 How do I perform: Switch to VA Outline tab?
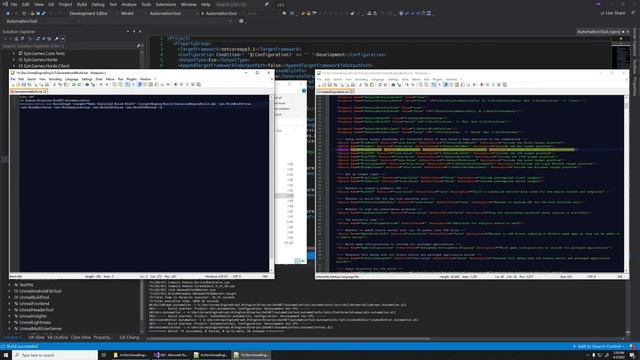58,338
